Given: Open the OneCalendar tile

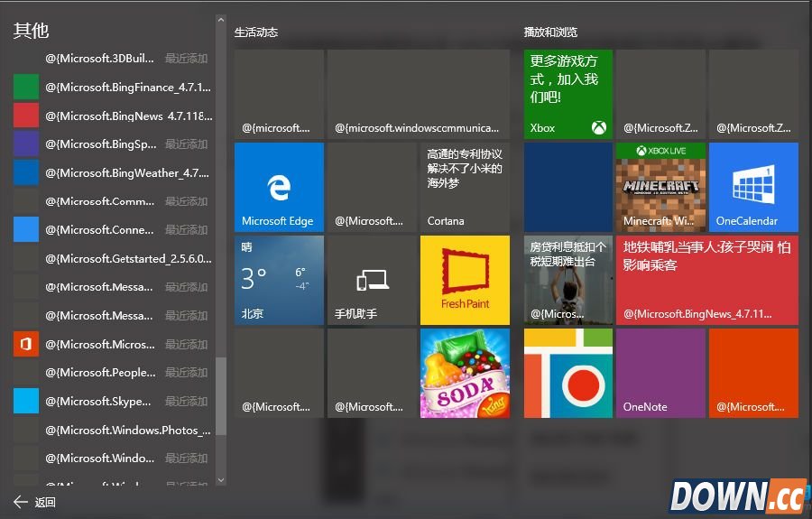Looking at the screenshot, I should coord(753,187).
